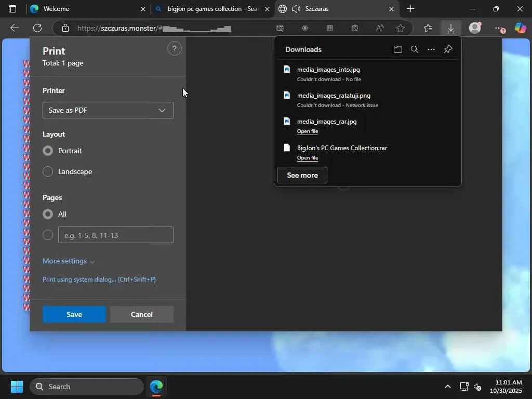Close the Szczuras tab
The width and height of the screenshot is (532, 399).
tap(391, 9)
